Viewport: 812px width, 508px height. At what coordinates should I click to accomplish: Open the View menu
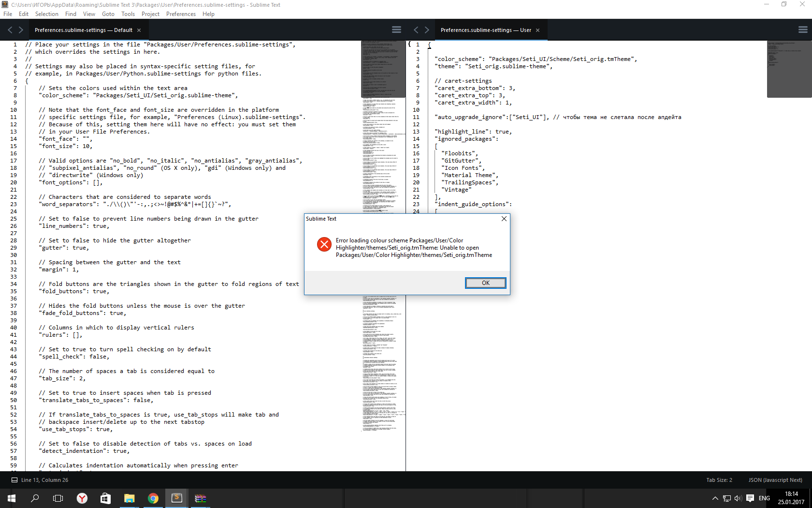click(89, 14)
